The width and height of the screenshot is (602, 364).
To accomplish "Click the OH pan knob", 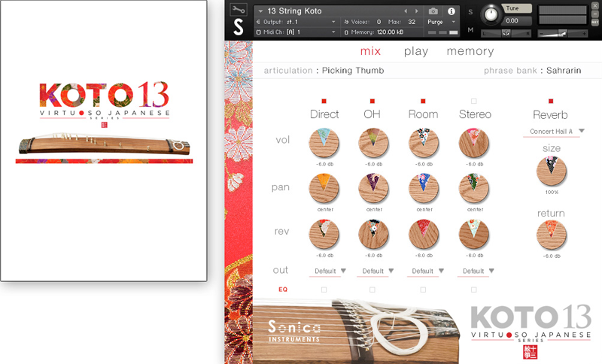I will [x=373, y=188].
